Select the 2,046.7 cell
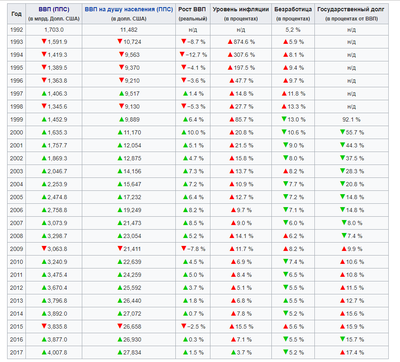The image size is (400, 362). [x=54, y=171]
